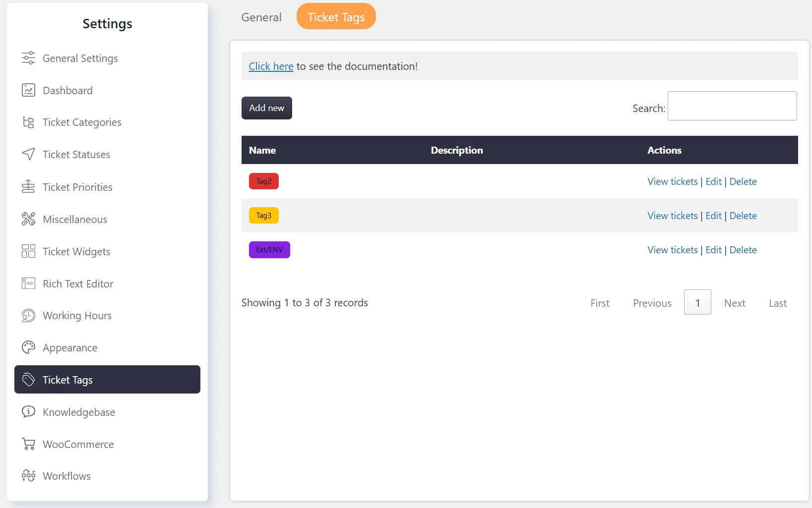This screenshot has width=812, height=508.
Task: Focus the Search input field
Action: pyautogui.click(x=732, y=106)
